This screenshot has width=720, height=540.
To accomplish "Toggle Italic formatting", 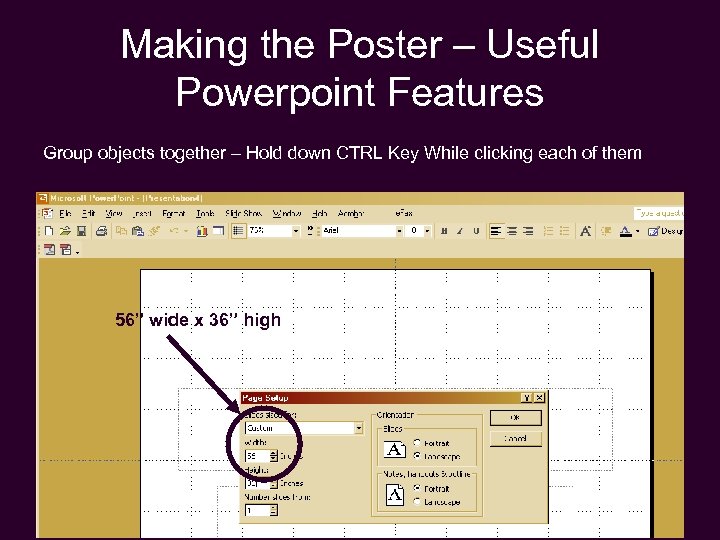I will click(460, 231).
